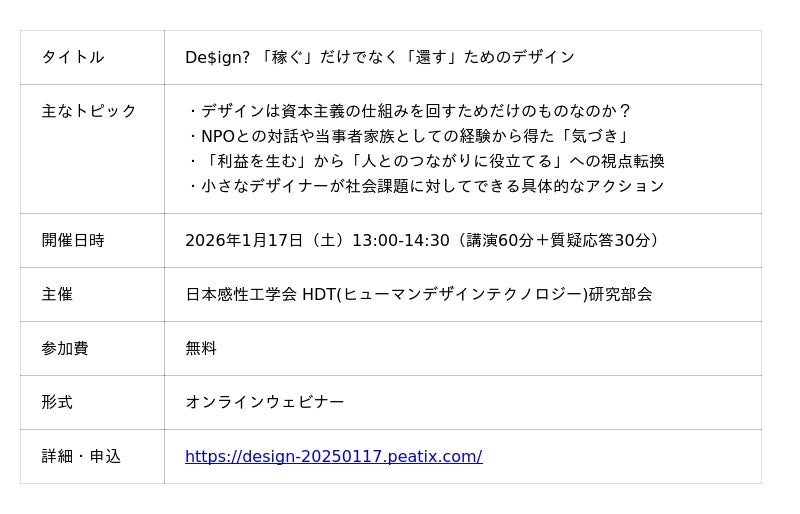This screenshot has height=514, width=800.
Task: Click the 詳細・申込 row label
Action: pos(80,456)
